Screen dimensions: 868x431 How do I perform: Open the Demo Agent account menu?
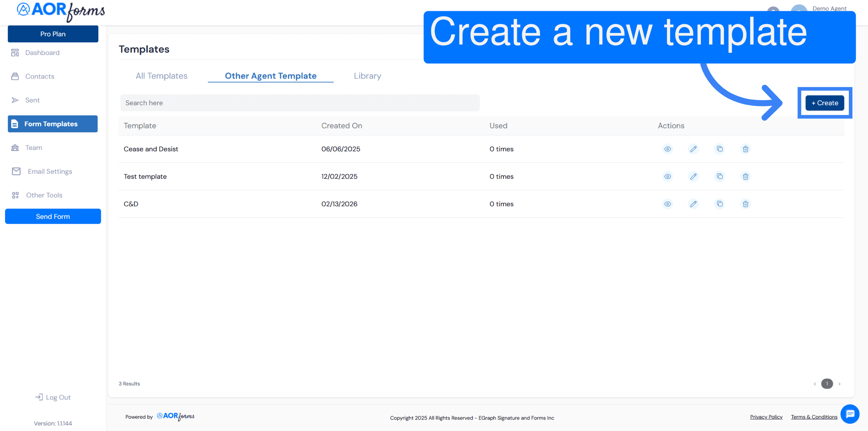[829, 8]
